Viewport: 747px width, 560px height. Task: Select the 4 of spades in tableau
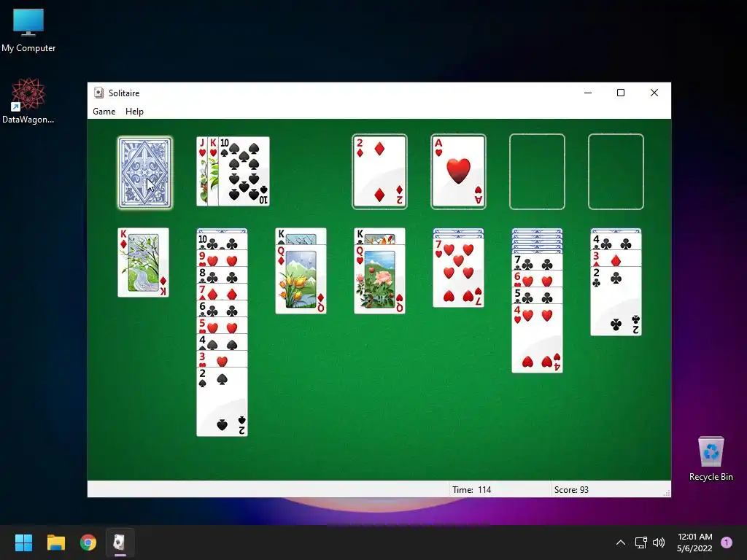pos(222,342)
